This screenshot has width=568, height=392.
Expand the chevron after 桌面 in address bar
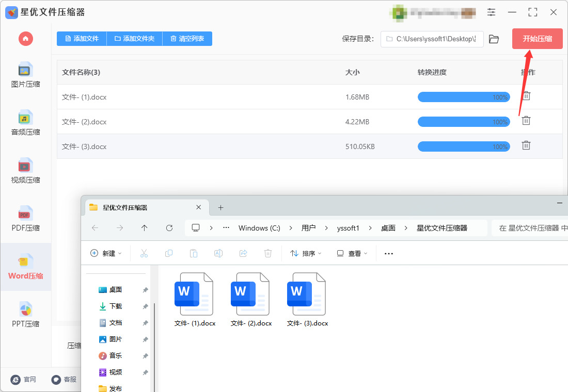406,228
